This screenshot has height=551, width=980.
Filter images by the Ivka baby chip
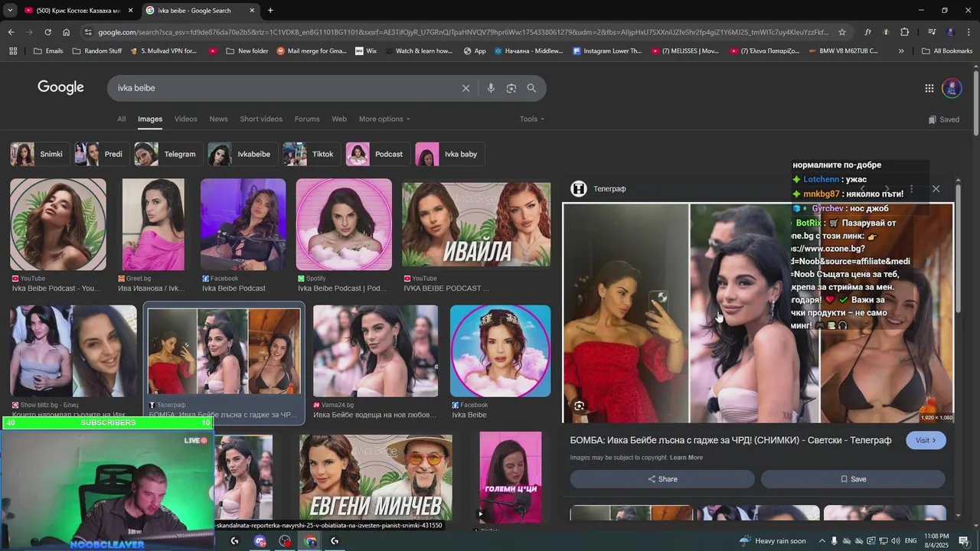point(449,154)
